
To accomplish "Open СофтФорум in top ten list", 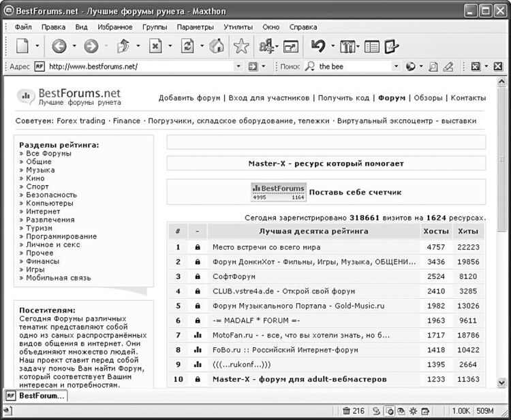I will [234, 276].
